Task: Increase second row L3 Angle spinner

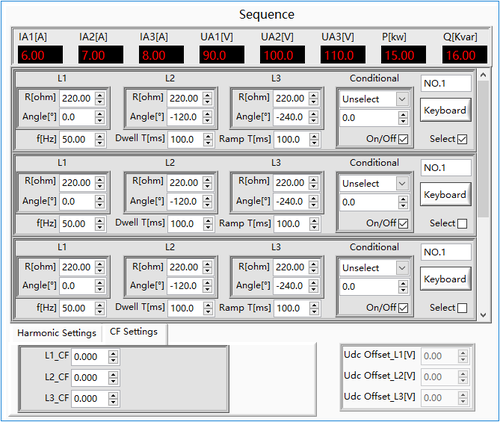Action: [x=313, y=198]
